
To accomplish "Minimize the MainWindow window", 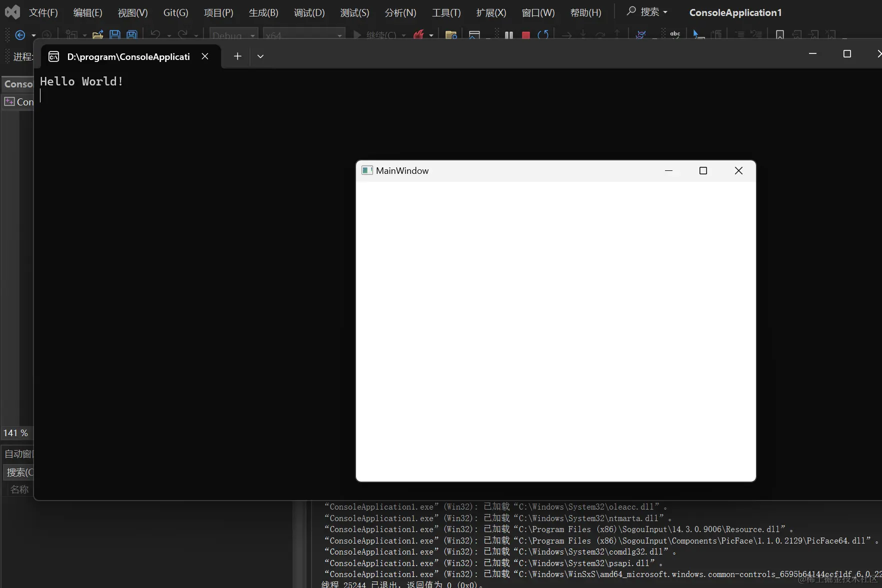I will coord(669,171).
